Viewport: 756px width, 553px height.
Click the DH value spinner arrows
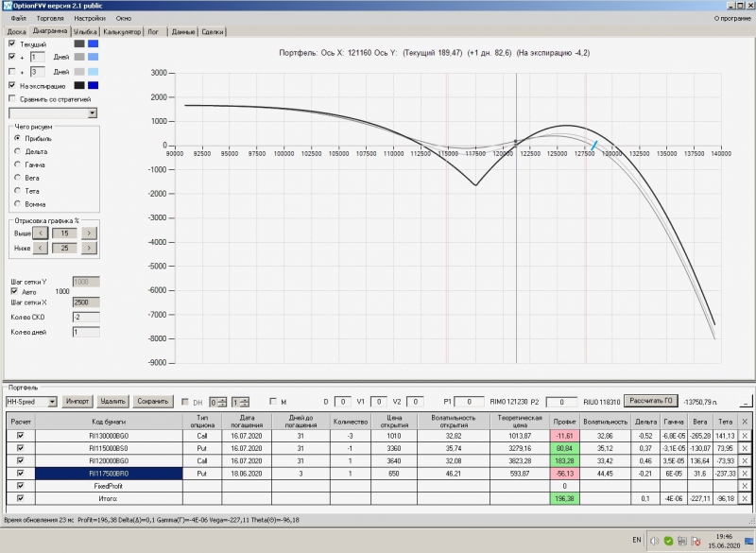(223, 402)
